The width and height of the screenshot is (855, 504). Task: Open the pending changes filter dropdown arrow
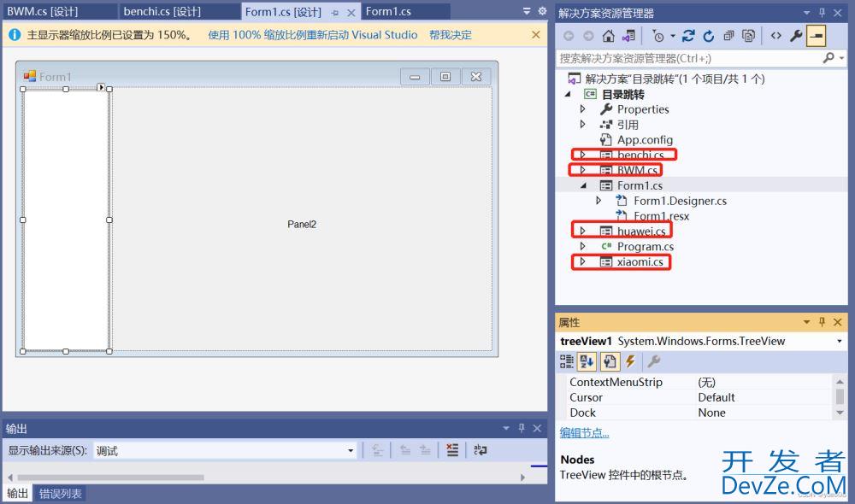coord(673,36)
